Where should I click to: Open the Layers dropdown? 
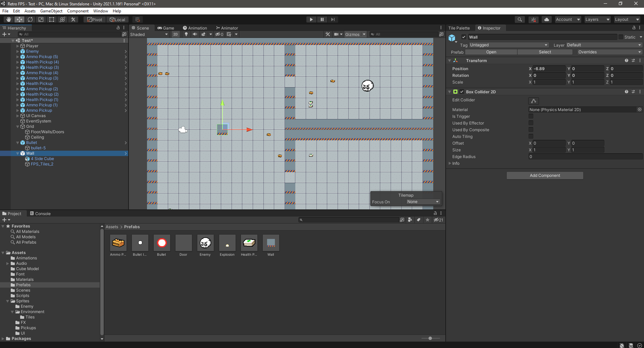(x=597, y=19)
